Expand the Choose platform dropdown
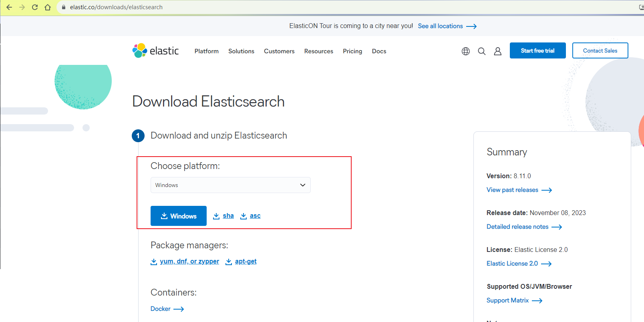 (x=231, y=185)
